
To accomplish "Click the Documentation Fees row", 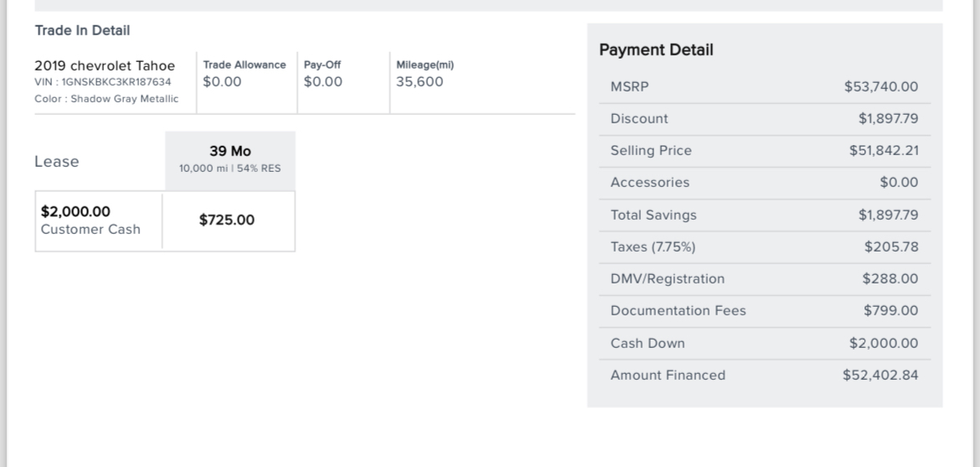I will click(x=764, y=310).
